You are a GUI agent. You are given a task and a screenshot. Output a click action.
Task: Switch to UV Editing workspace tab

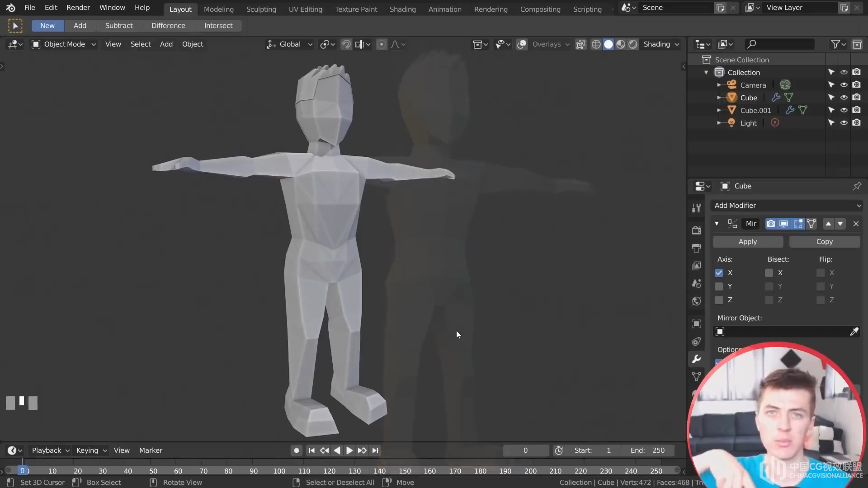click(x=306, y=9)
